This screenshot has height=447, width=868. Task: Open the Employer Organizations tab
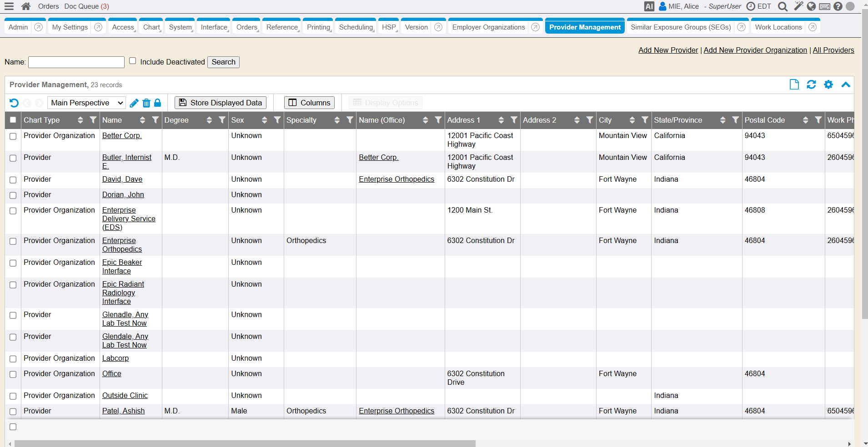click(488, 27)
